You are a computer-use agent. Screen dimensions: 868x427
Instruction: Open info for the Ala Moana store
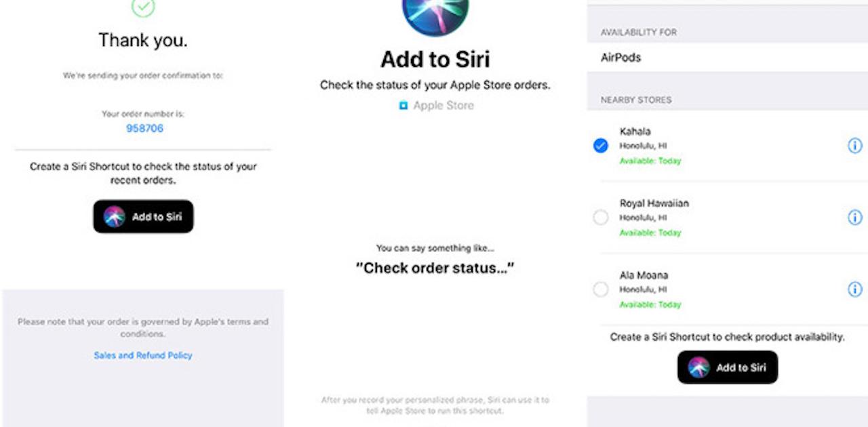click(855, 289)
